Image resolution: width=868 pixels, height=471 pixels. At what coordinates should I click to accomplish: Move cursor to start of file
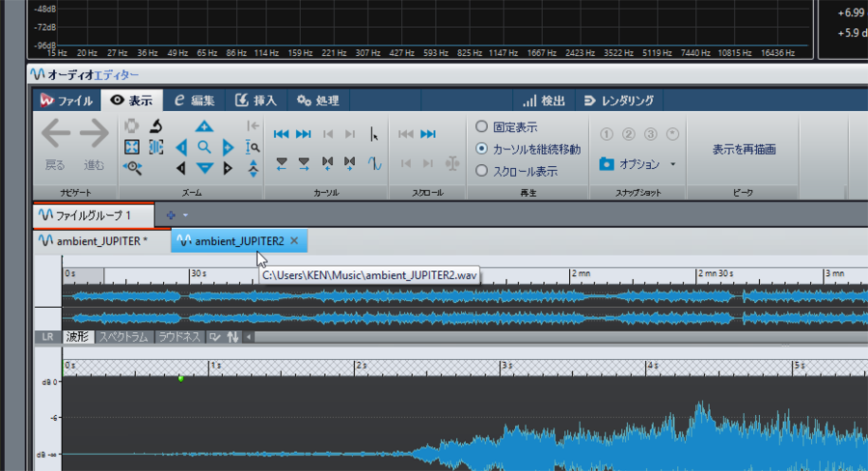(282, 134)
